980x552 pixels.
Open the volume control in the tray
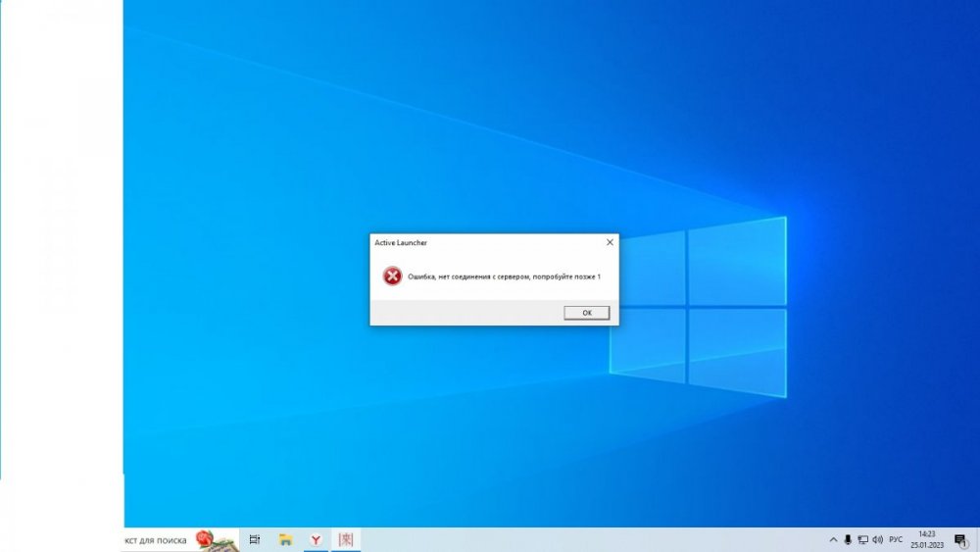(877, 539)
